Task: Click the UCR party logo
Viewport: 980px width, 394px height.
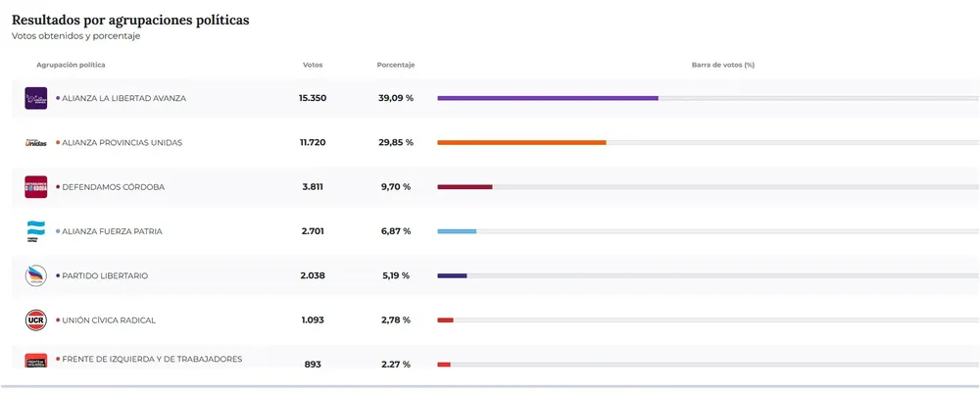Action: coord(35,320)
